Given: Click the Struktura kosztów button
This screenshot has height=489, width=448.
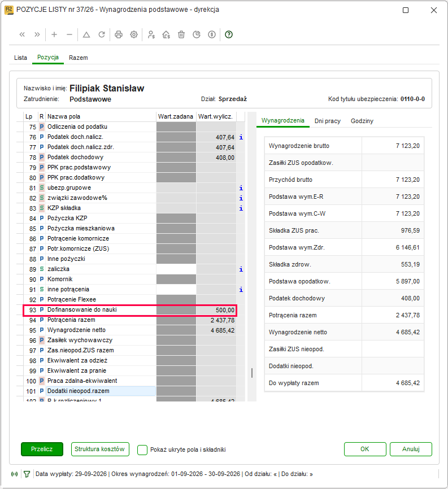Looking at the screenshot, I should tap(100, 449).
